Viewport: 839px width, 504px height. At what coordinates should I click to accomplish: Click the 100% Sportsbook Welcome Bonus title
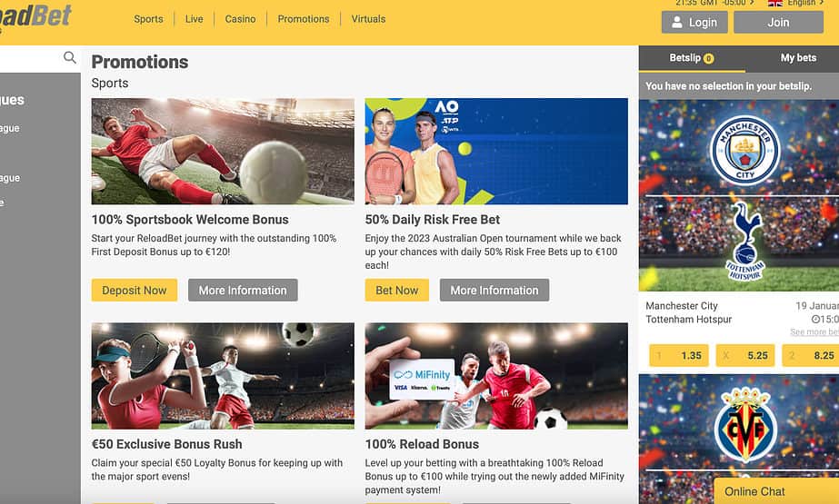190,220
